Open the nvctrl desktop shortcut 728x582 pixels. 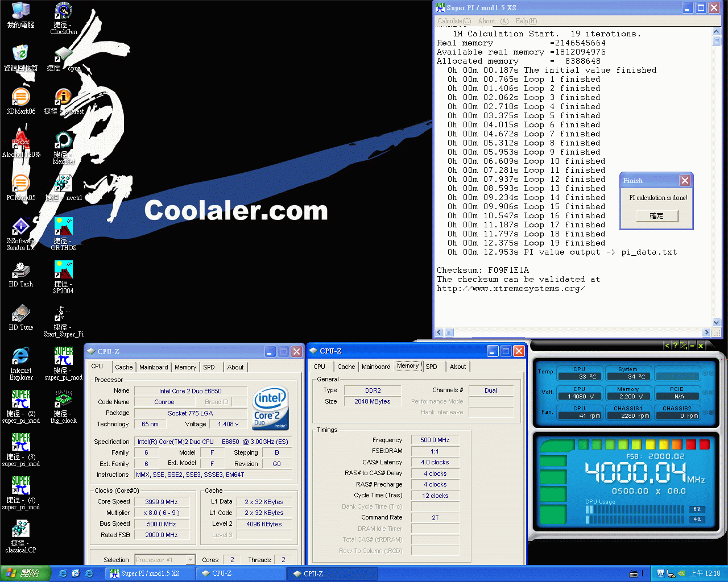63,188
